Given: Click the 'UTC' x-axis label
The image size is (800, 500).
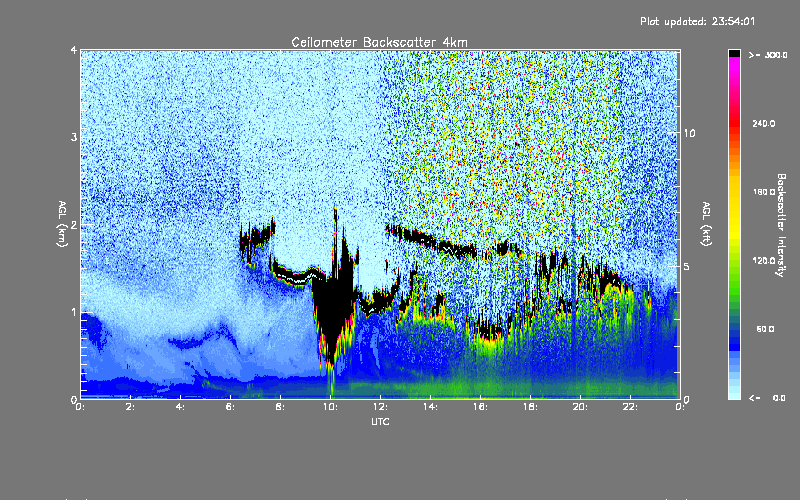Looking at the screenshot, I should pyautogui.click(x=380, y=421).
